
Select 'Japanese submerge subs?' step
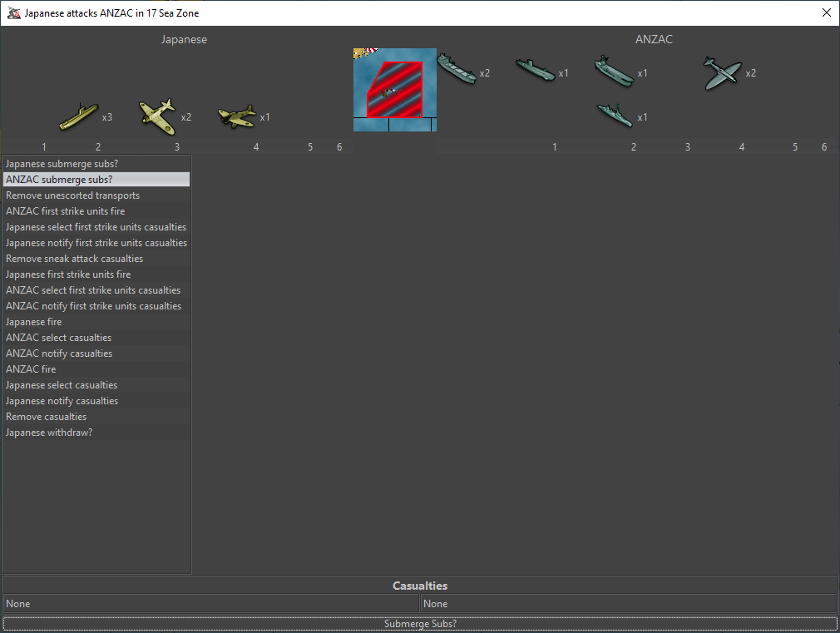96,164
